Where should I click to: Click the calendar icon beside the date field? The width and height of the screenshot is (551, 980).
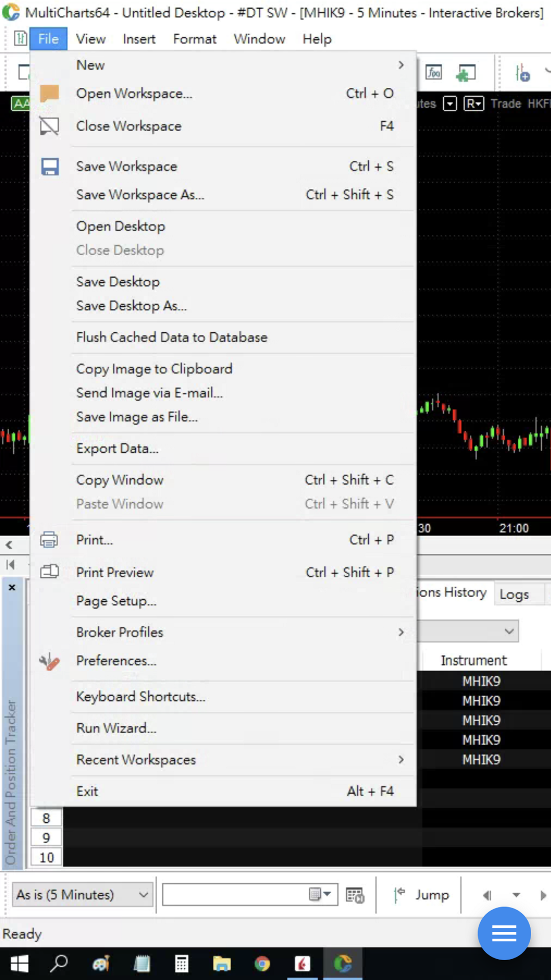point(355,895)
